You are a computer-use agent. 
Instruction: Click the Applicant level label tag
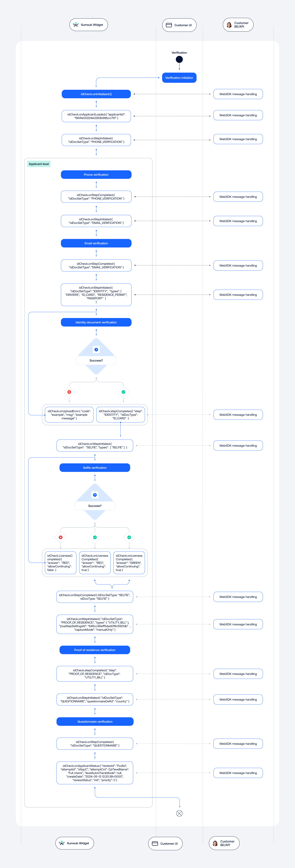click(x=39, y=164)
